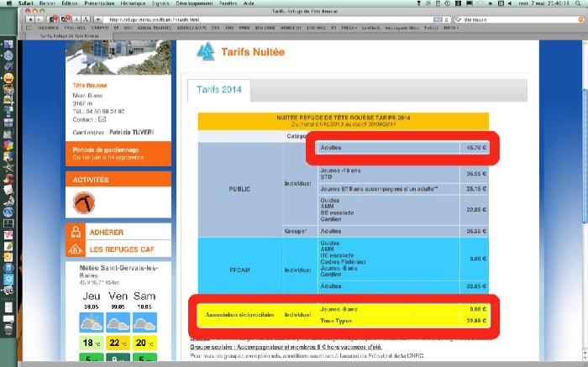The width and height of the screenshot is (588, 367).
Task: Click the 18 °C temperature under Jeu
Action: pos(92,343)
